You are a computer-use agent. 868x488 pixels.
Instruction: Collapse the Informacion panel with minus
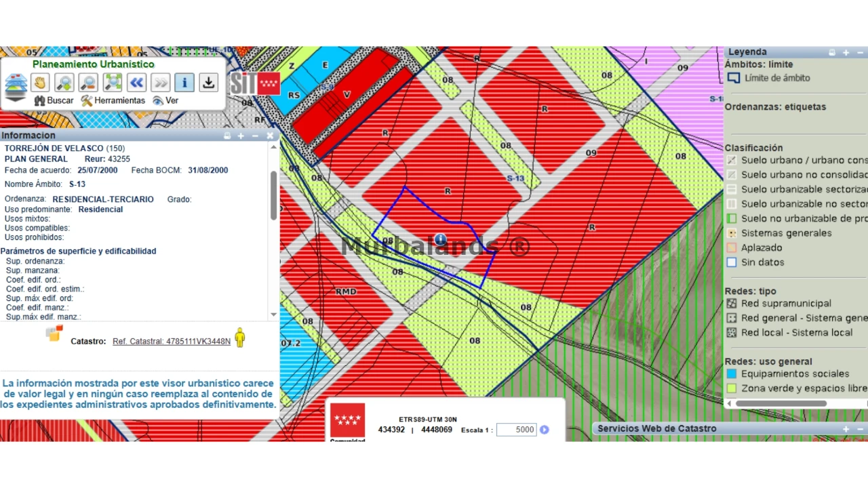click(255, 136)
